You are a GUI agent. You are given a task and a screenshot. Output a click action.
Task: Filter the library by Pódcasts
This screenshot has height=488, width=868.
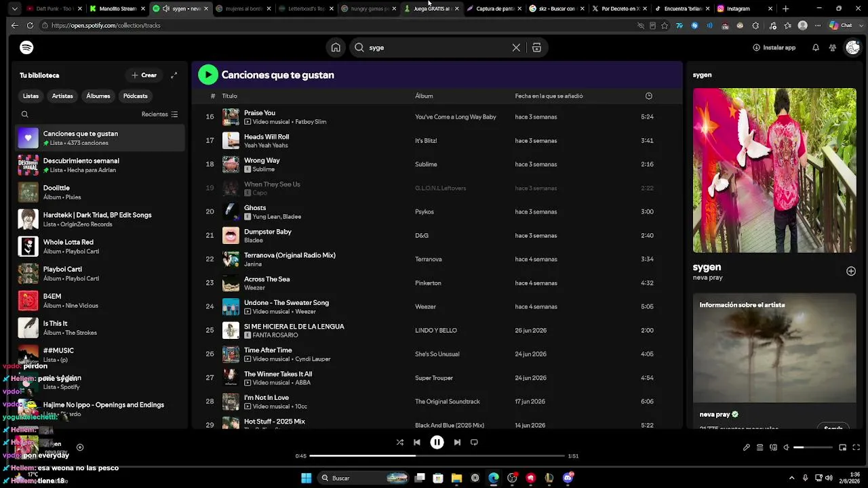pyautogui.click(x=136, y=96)
